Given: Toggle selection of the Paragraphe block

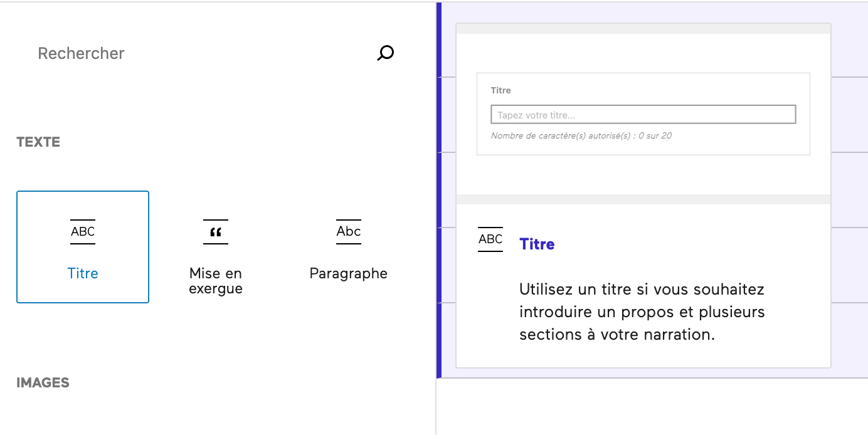Looking at the screenshot, I should [x=348, y=251].
